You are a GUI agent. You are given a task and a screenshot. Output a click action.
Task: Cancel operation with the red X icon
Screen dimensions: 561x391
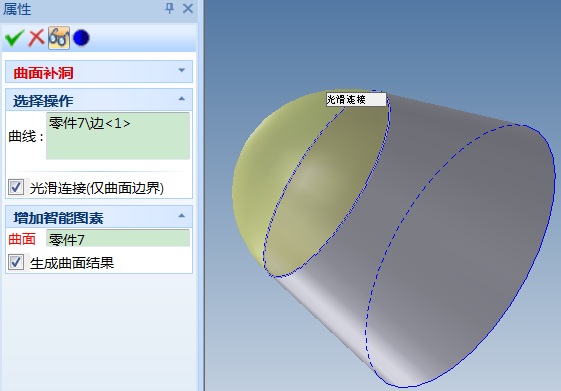click(x=36, y=38)
